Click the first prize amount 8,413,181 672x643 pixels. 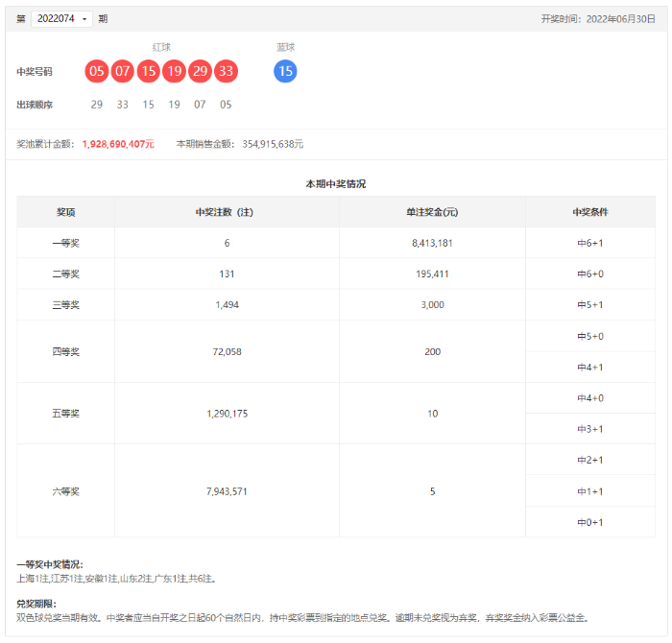[432, 243]
